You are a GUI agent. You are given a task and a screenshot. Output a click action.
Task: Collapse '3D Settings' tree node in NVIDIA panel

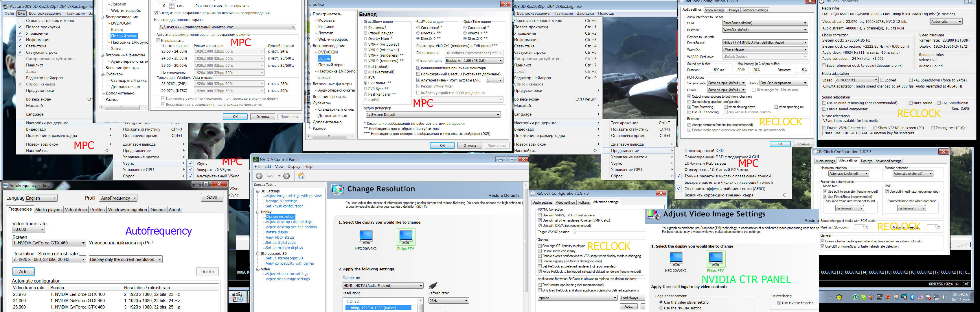point(258,192)
